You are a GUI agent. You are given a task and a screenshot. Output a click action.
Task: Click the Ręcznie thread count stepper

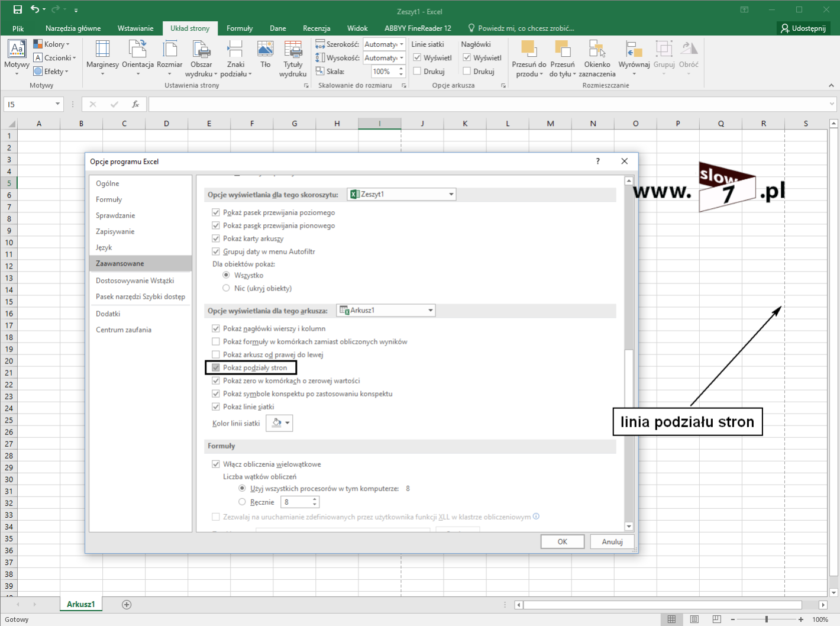point(315,502)
